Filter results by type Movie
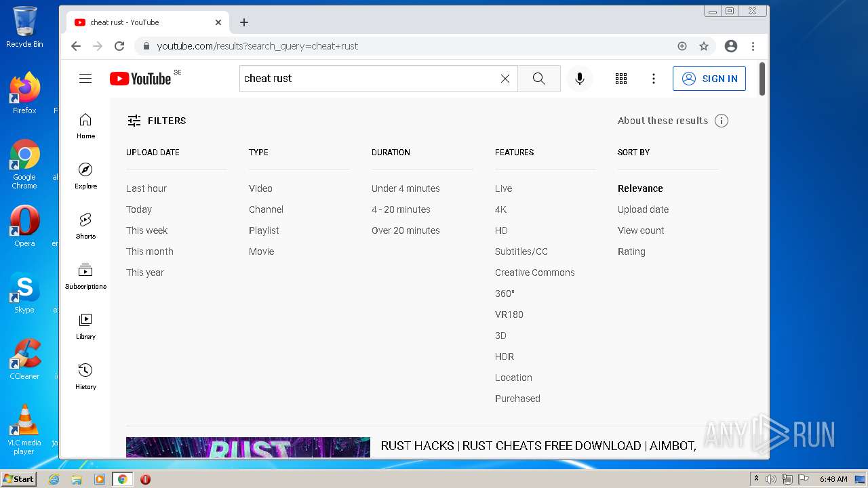868x488 pixels. (x=262, y=251)
